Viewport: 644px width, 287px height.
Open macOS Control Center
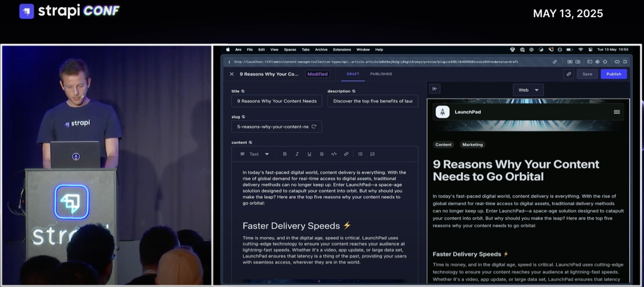591,49
